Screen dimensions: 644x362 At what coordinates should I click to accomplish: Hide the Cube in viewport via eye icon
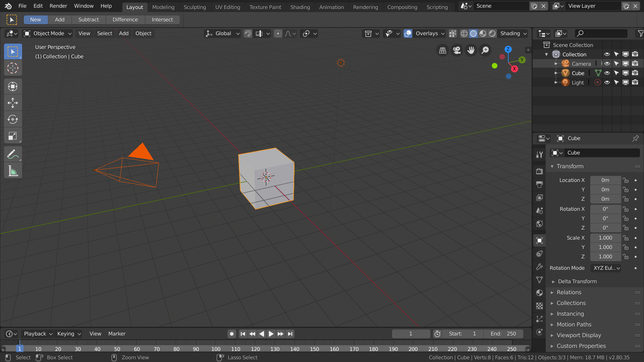pos(607,73)
